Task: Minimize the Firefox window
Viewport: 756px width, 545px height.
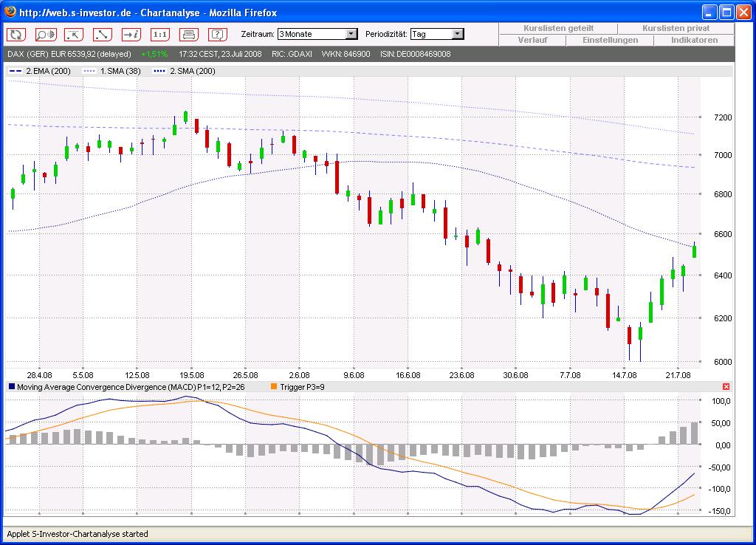Action: pos(709,12)
